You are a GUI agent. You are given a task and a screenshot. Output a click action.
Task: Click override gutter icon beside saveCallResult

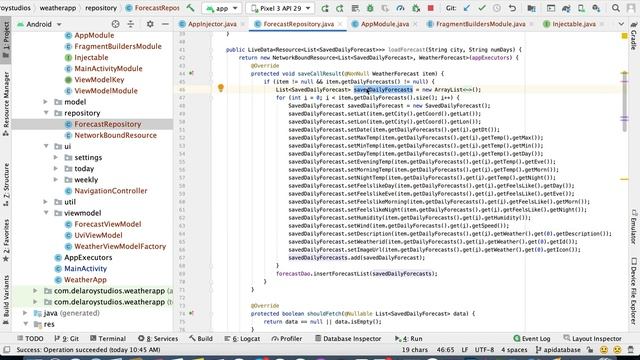tap(191, 73)
